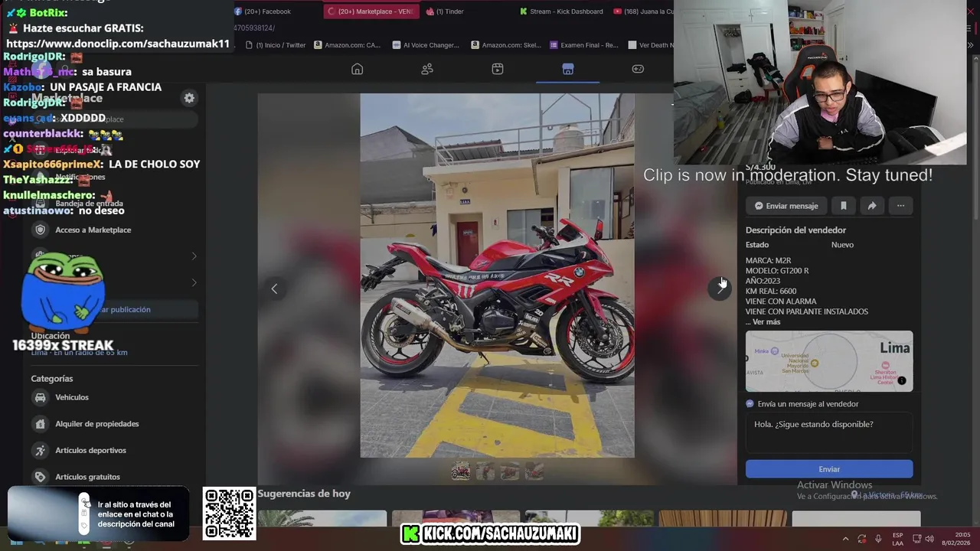Image resolution: width=980 pixels, height=551 pixels.
Task: Select Vehículos category label
Action: coord(72,397)
